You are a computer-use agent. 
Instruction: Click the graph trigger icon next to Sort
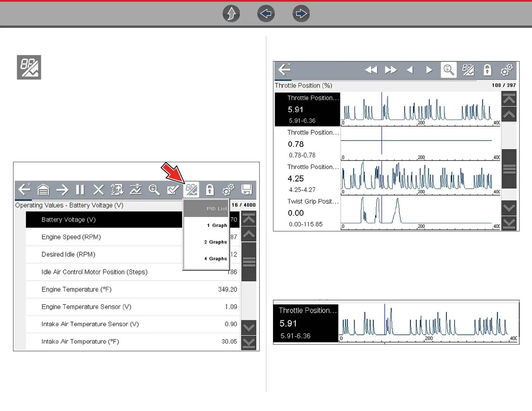(x=136, y=190)
